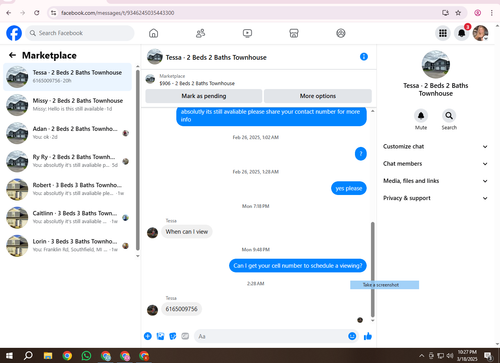Open the plus more actions icon in composer

(x=148, y=336)
